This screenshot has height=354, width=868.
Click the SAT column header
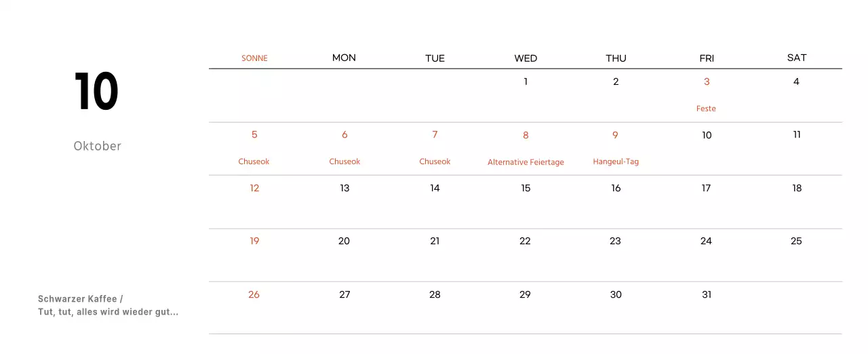click(x=797, y=58)
